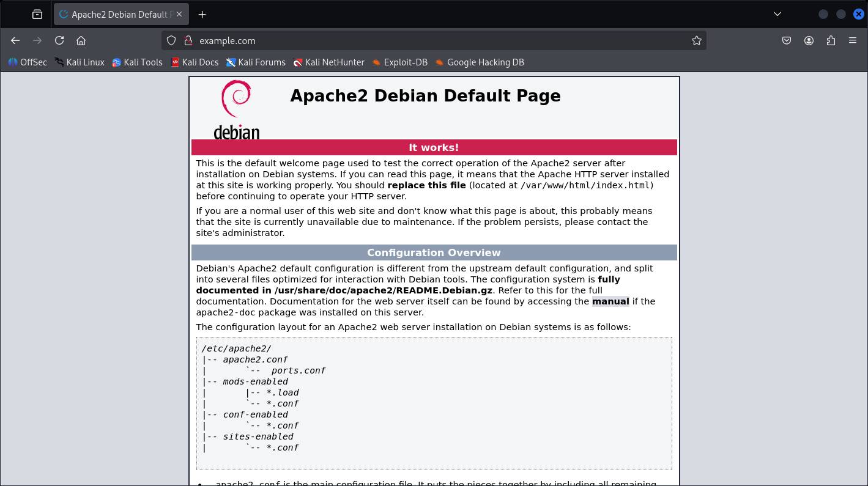This screenshot has width=868, height=486.
Task: Click the Apache2 Debian Default Page heading
Action: [x=425, y=96]
